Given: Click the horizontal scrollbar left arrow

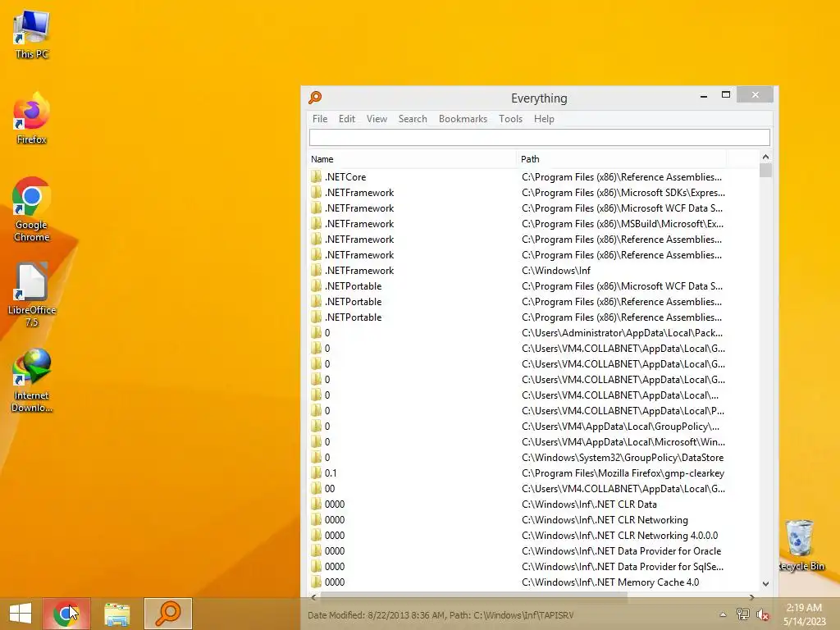Looking at the screenshot, I should coord(314,597).
